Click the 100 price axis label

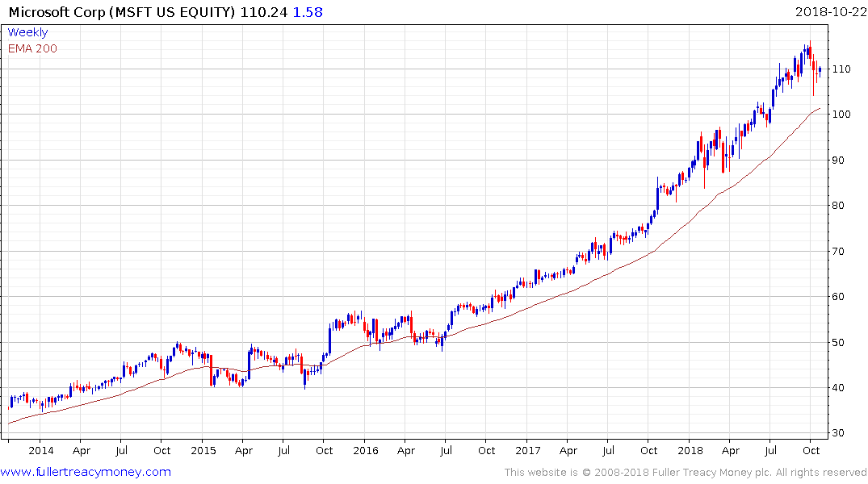pos(841,115)
